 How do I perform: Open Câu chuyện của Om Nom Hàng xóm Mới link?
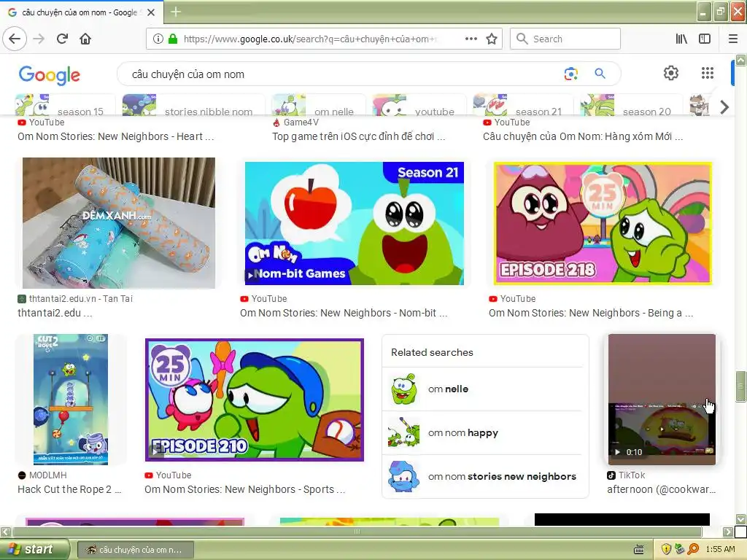[x=583, y=136]
